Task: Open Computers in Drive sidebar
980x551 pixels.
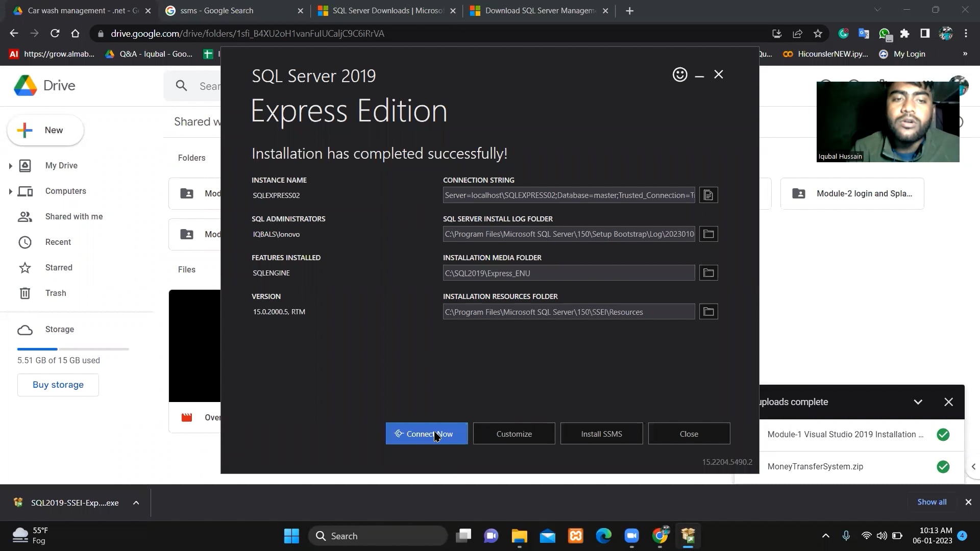Action: pos(65,191)
